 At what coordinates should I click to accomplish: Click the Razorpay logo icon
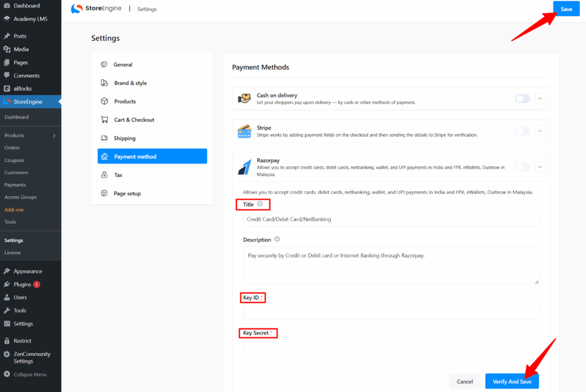tap(244, 167)
